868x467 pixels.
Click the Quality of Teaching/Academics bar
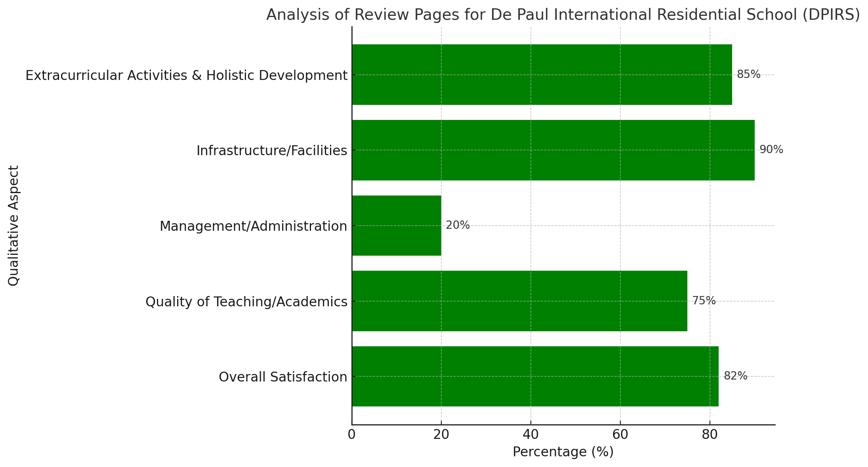519,301
